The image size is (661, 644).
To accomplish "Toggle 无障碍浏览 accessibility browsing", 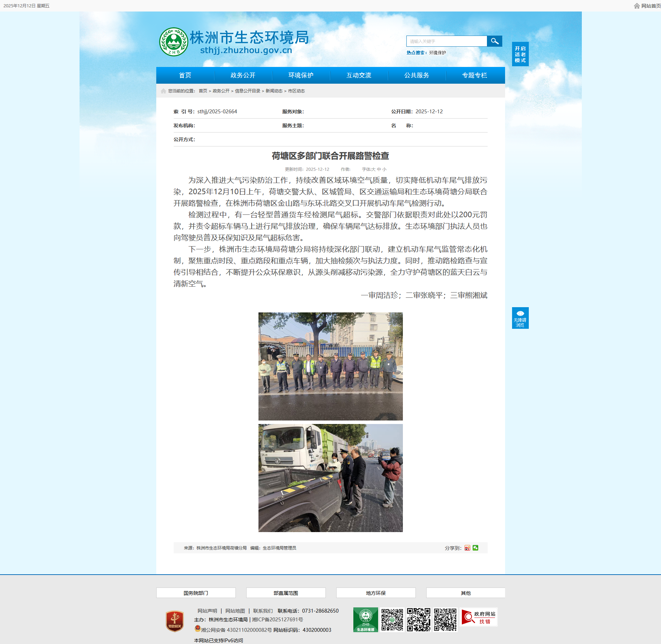I will 520,318.
